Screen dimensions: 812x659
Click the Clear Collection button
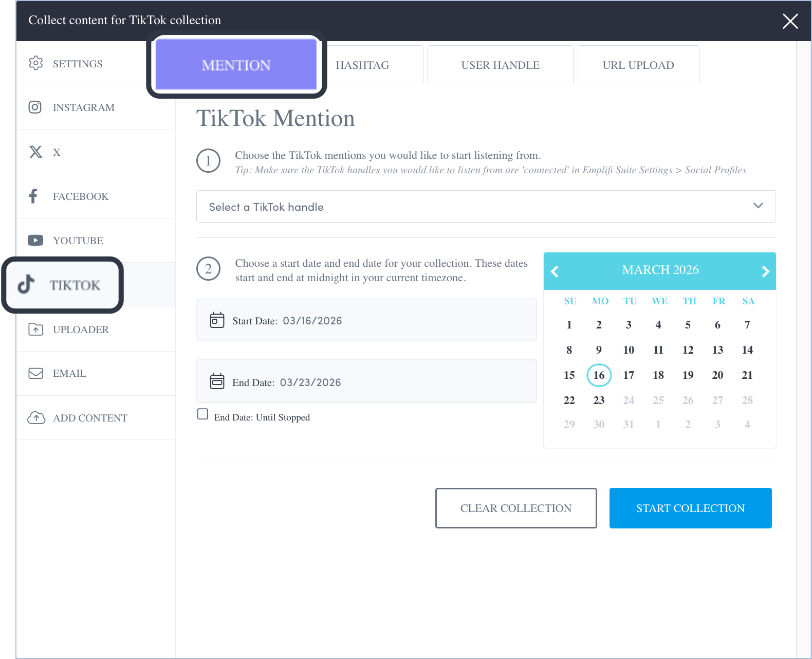point(515,508)
